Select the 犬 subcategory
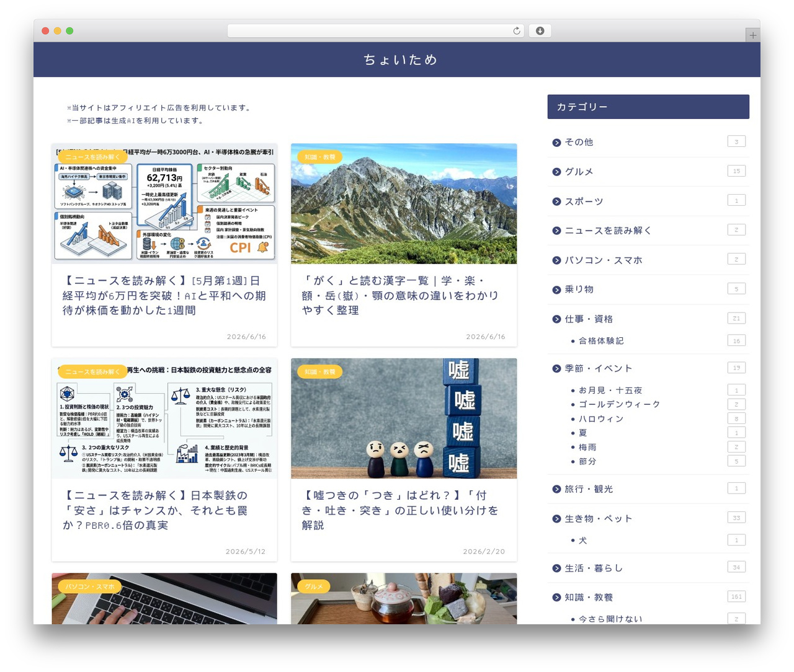Screen dimensions: 794x672 (x=582, y=541)
